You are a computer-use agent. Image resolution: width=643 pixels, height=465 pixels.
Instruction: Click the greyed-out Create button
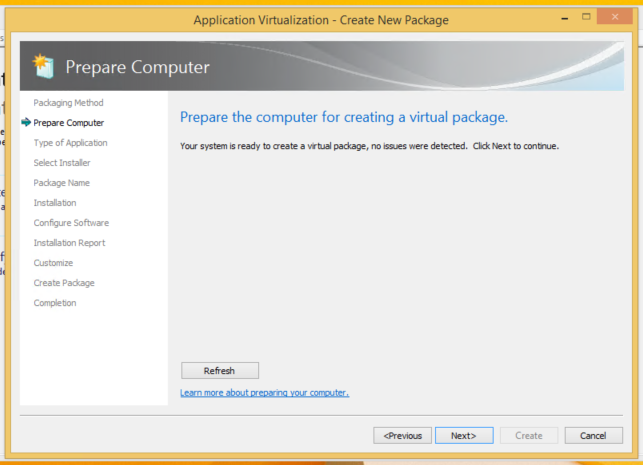coord(528,435)
